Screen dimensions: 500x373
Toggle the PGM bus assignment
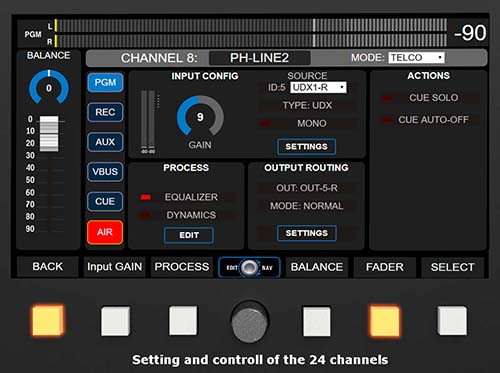(x=105, y=82)
